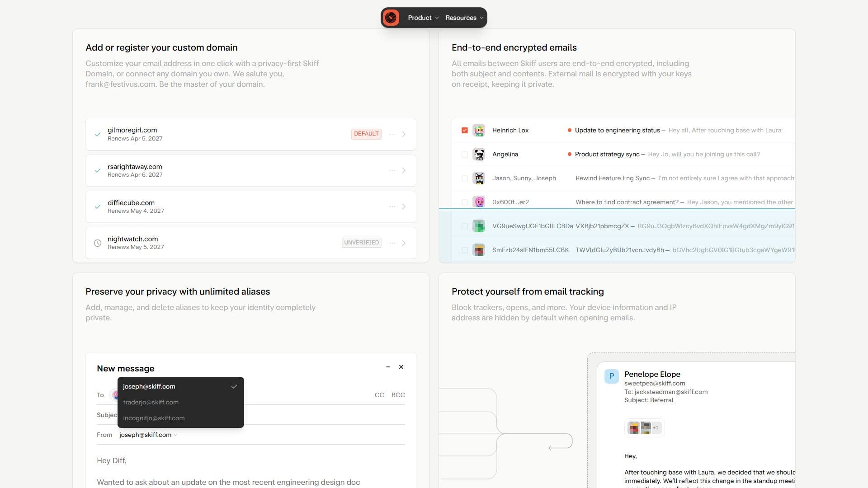Open the Rewind Feature Eng Sync email
868x488 pixels.
[623, 178]
